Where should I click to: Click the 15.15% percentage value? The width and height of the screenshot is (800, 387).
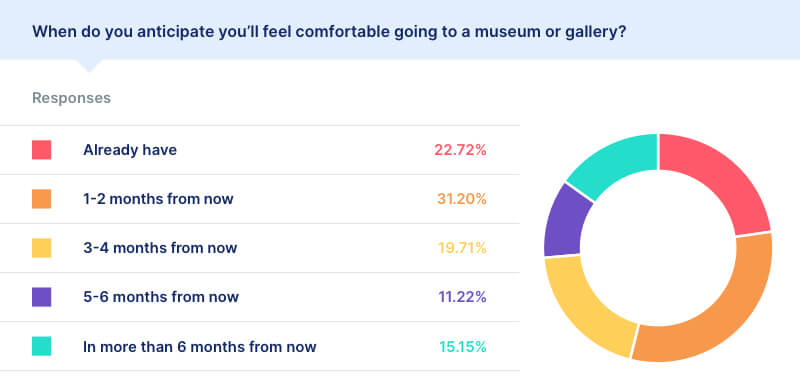coord(463,347)
